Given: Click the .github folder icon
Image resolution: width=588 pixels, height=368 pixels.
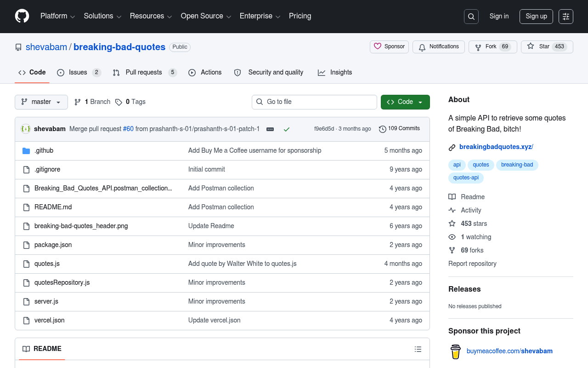Looking at the screenshot, I should [x=26, y=150].
